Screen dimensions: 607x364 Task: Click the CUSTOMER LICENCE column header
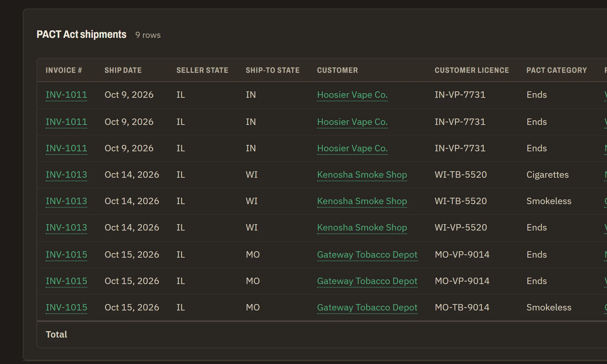(472, 70)
